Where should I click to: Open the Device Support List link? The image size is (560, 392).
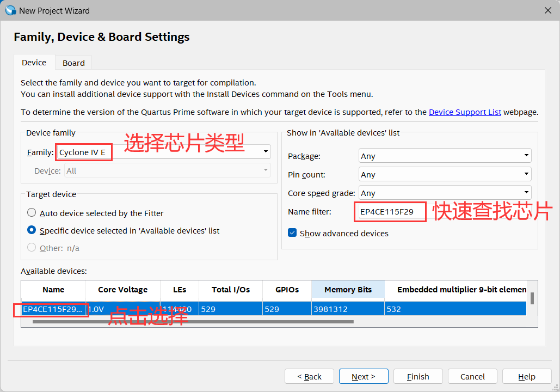coord(465,112)
